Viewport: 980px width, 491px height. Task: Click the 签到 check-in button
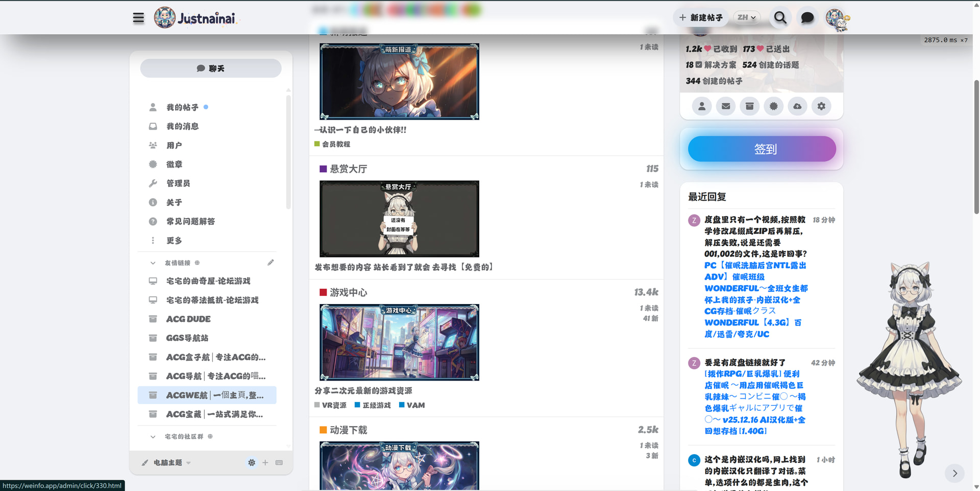click(762, 149)
